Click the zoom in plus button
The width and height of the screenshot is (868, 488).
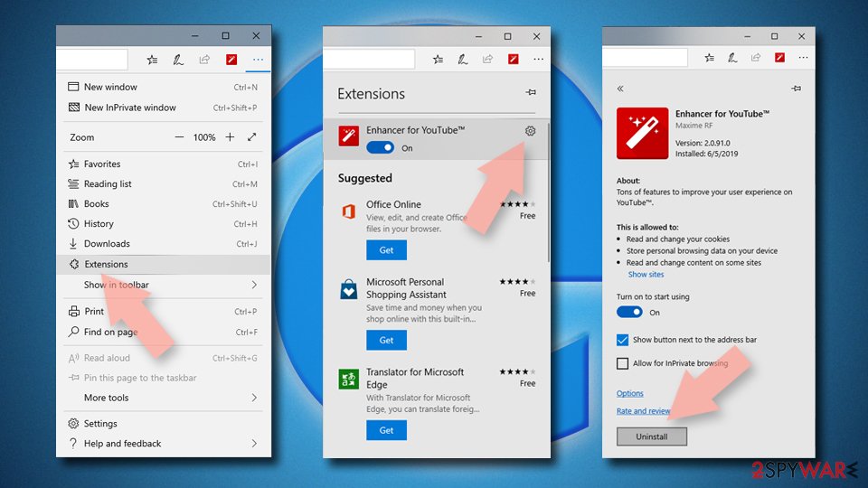point(230,137)
